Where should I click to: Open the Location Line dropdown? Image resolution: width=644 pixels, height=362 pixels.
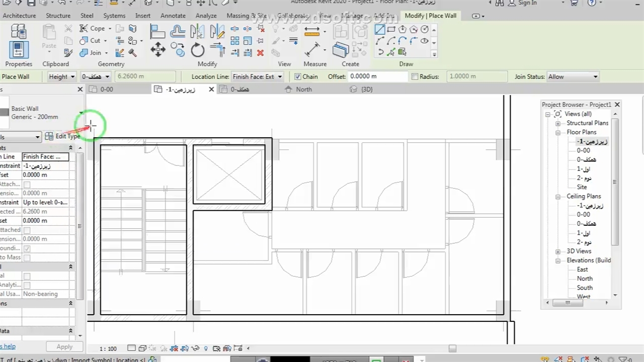pos(257,76)
